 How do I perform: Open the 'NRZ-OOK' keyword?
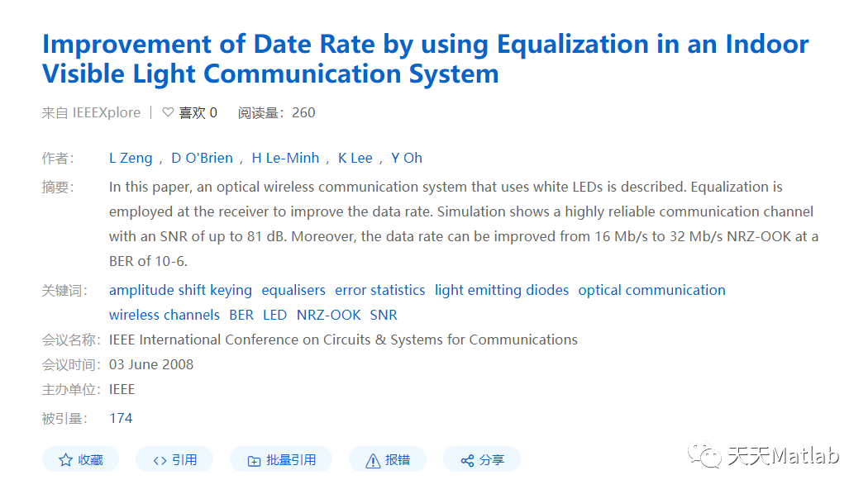[328, 315]
